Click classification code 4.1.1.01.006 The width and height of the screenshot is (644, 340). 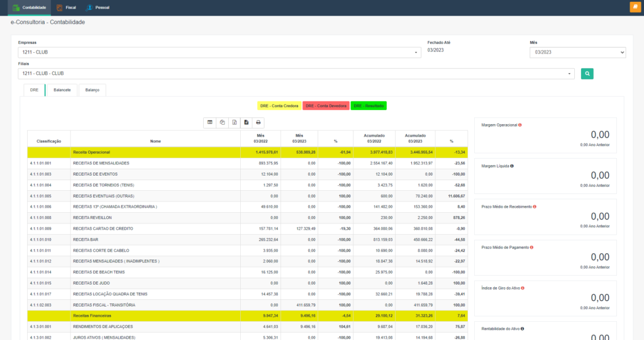[41, 207]
